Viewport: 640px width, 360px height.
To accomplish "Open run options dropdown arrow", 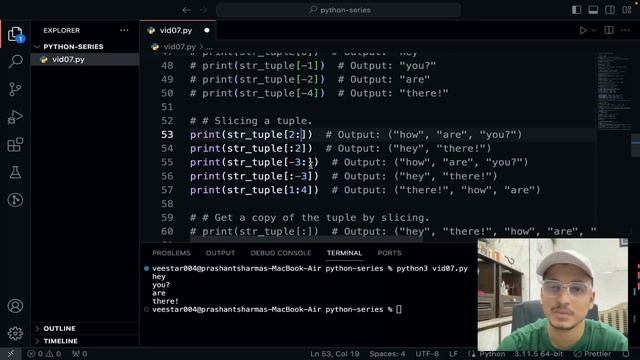I will pos(594,31).
